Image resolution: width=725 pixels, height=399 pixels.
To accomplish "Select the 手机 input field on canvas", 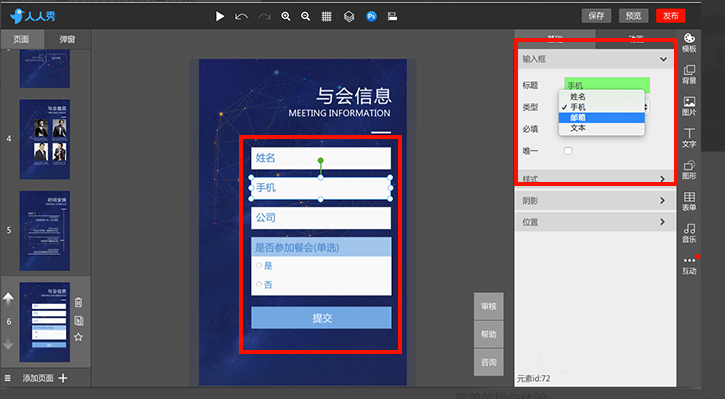I will tap(321, 188).
